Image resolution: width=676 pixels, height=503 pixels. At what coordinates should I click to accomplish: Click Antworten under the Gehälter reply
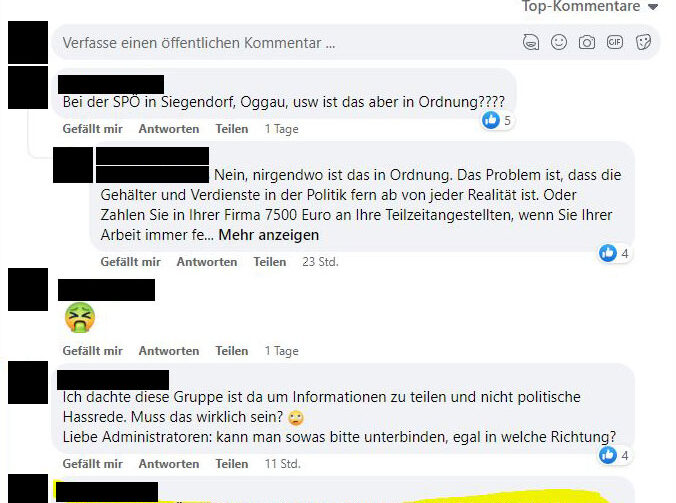(207, 262)
